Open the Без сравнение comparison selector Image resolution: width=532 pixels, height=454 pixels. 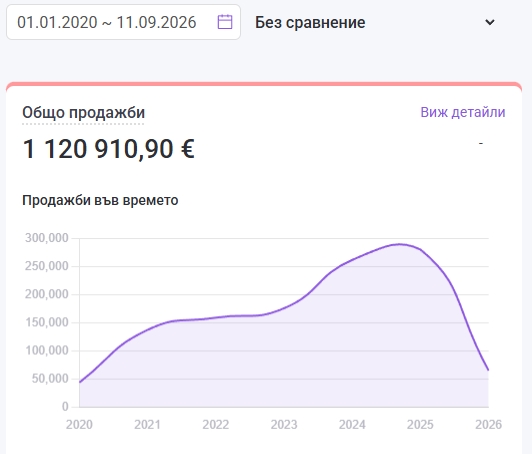pos(375,22)
